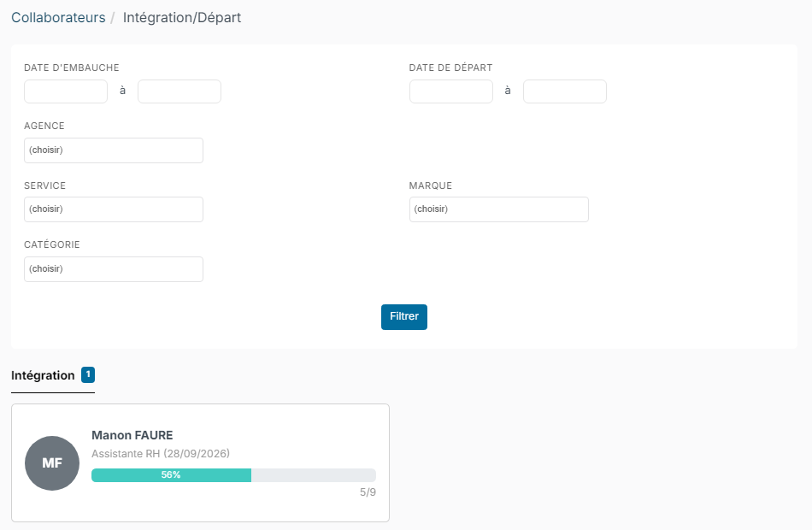The width and height of the screenshot is (812, 530).
Task: Open the Catégorie dropdown
Action: tap(114, 269)
